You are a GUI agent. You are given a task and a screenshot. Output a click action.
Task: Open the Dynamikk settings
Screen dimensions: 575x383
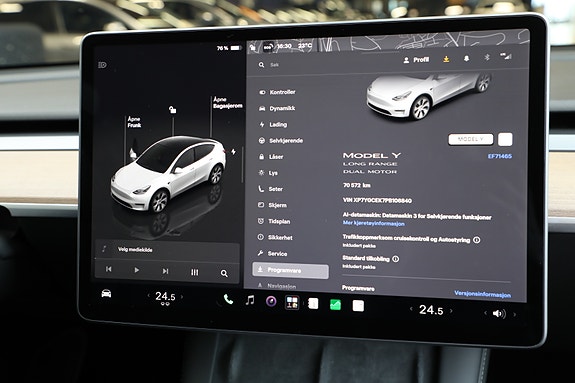pyautogui.click(x=277, y=108)
